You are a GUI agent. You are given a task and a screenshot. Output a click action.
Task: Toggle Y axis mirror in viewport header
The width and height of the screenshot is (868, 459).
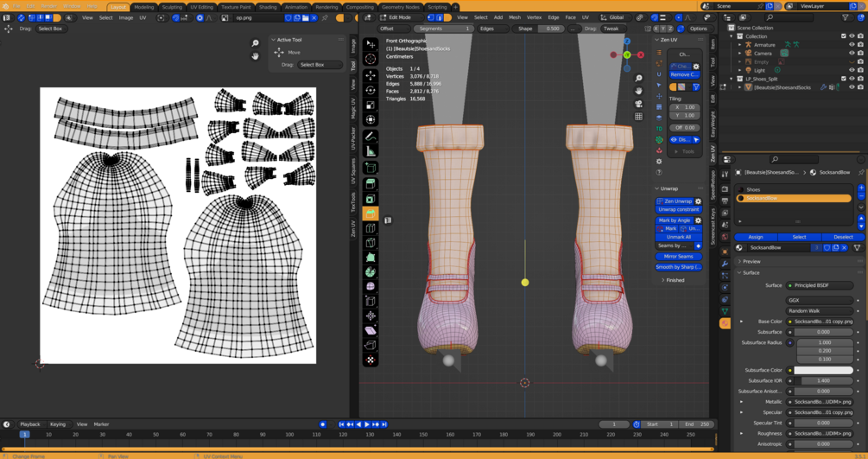663,29
